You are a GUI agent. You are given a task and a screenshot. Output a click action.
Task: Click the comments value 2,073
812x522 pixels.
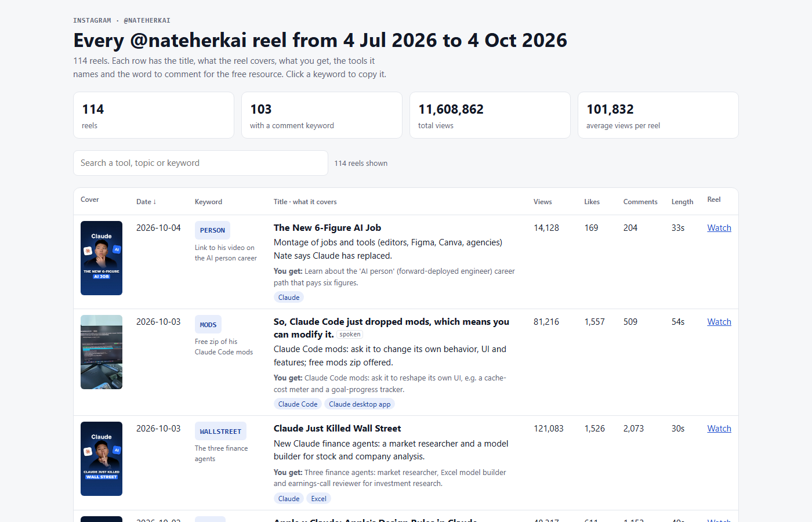(x=633, y=429)
